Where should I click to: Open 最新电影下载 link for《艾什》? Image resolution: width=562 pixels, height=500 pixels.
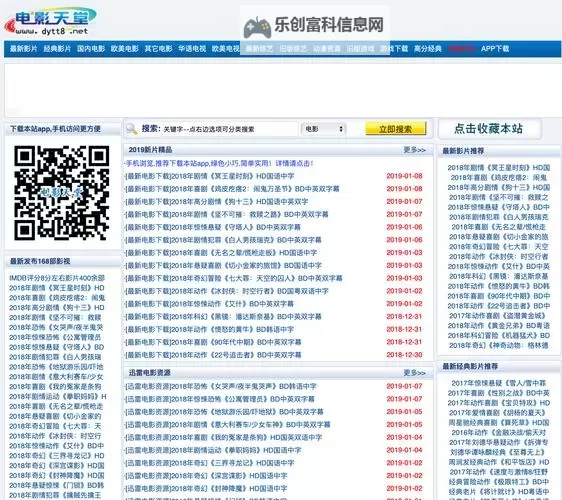pyautogui.click(x=209, y=304)
